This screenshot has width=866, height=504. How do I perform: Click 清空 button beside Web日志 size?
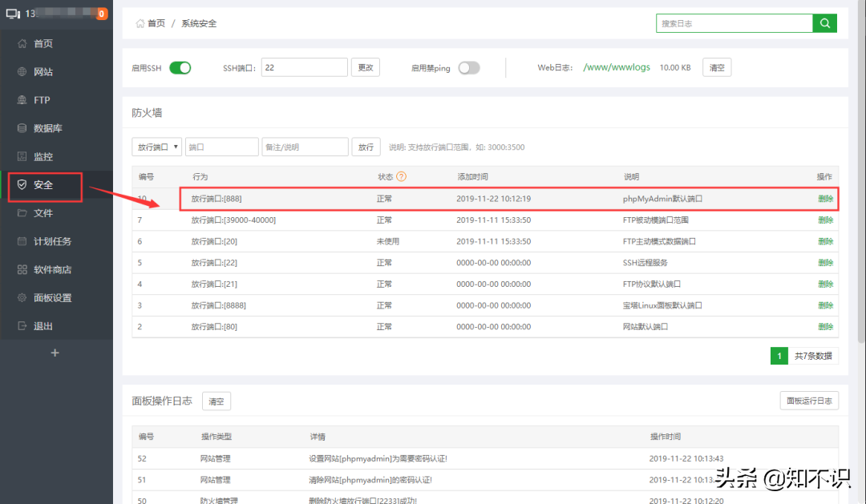(x=717, y=68)
